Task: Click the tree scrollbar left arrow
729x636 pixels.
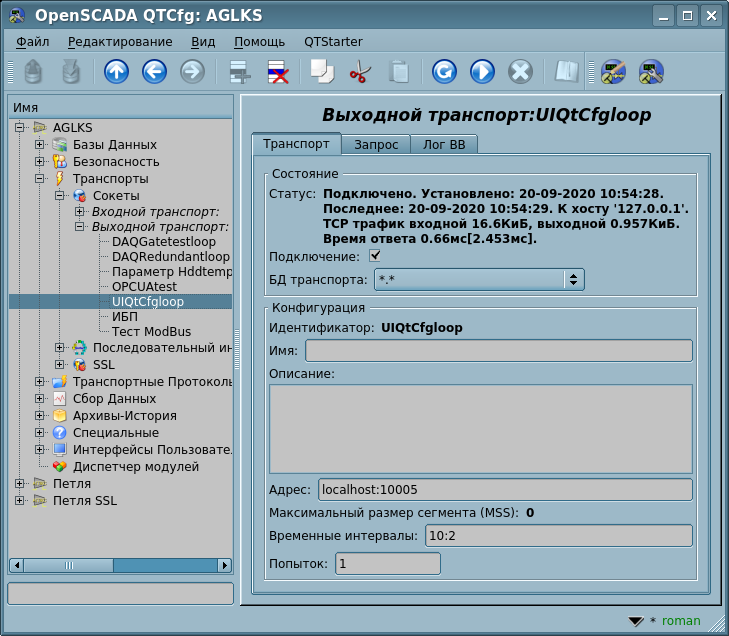Action: pyautogui.click(x=17, y=565)
